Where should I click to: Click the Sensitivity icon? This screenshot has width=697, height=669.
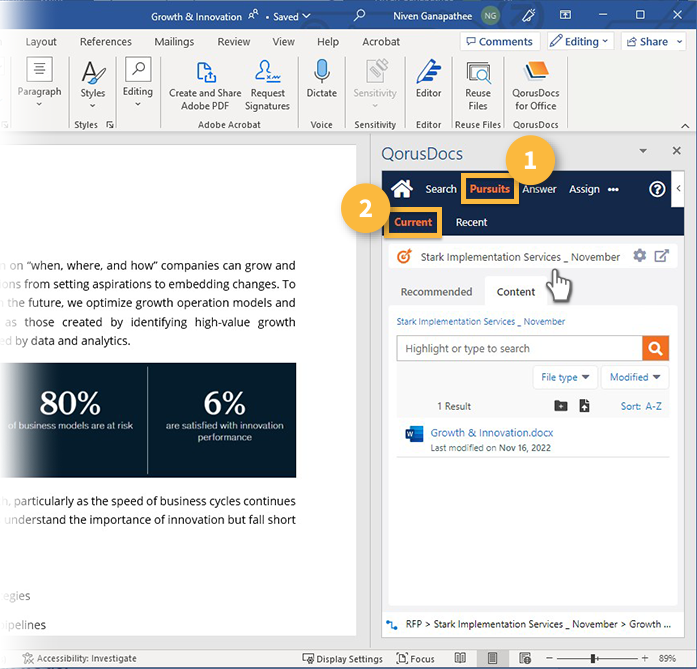pyautogui.click(x=376, y=71)
